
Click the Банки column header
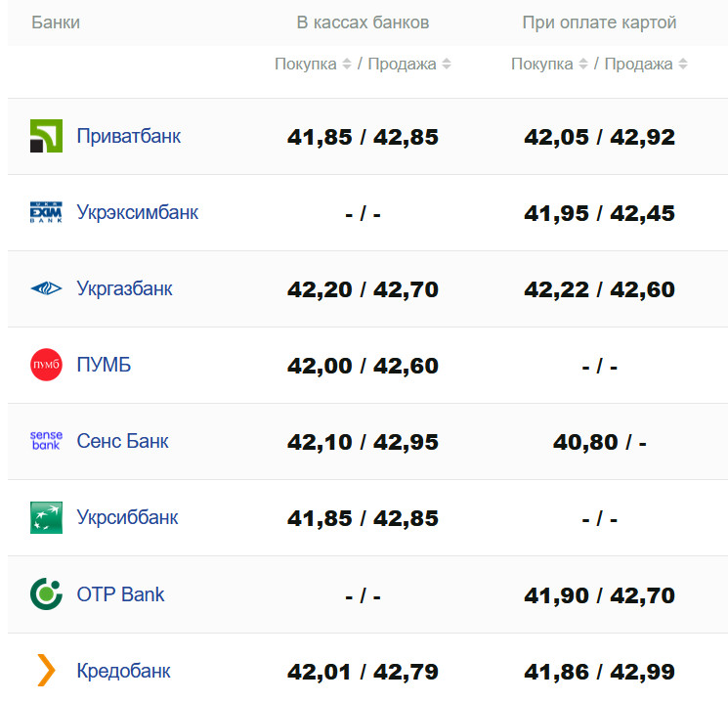click(56, 22)
